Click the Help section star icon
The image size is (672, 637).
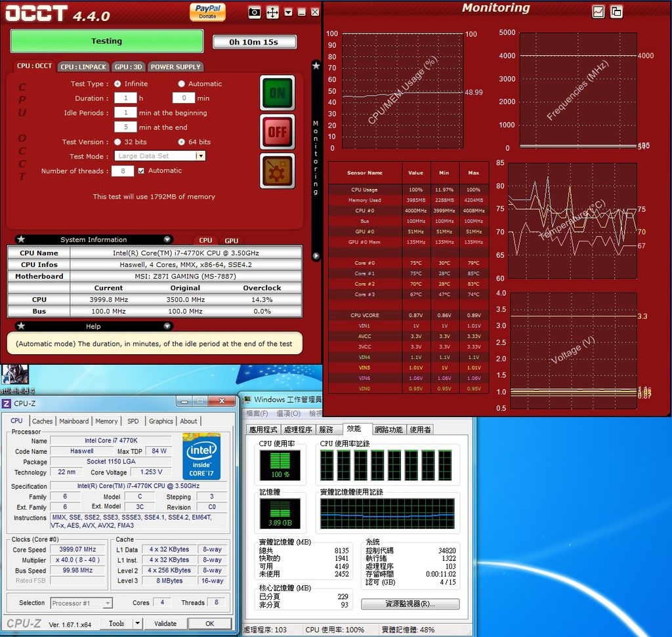21,326
